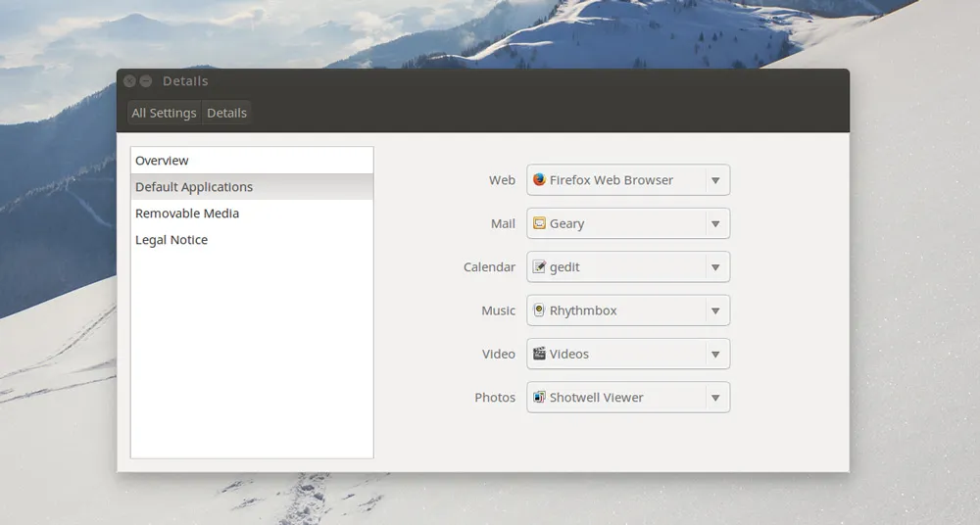The width and height of the screenshot is (980, 525).
Task: Show the Legal Notice section
Action: click(x=171, y=240)
